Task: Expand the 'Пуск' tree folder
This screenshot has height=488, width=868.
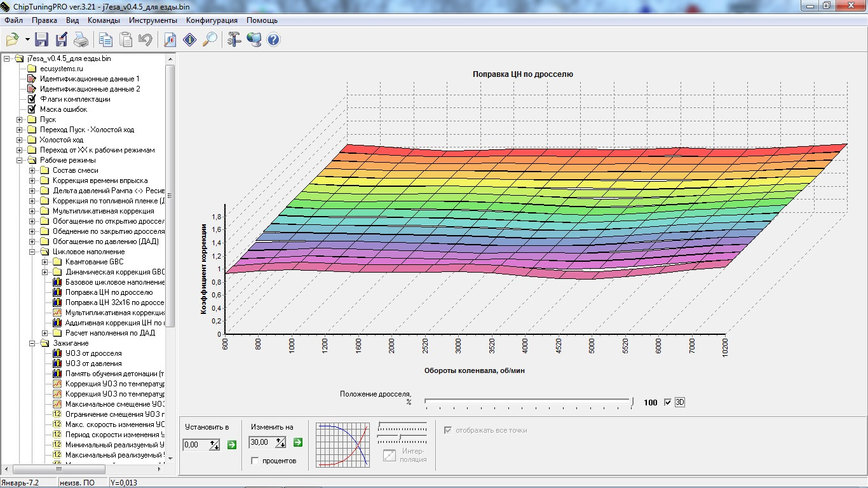Action: pos(20,119)
